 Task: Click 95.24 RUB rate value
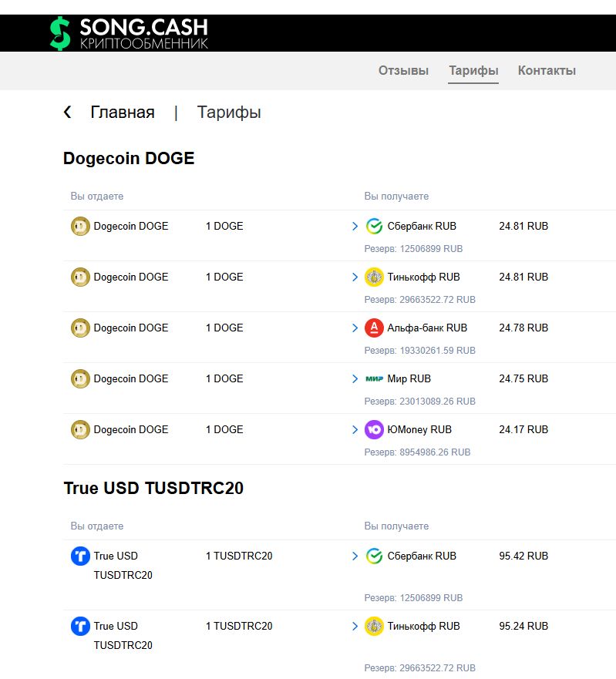coord(523,626)
